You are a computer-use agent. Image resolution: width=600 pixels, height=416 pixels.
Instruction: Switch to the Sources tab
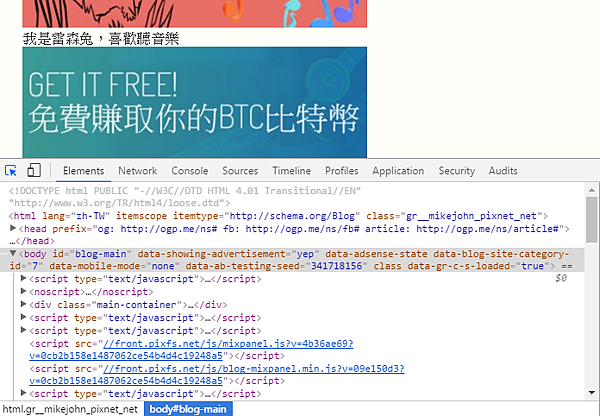(240, 171)
